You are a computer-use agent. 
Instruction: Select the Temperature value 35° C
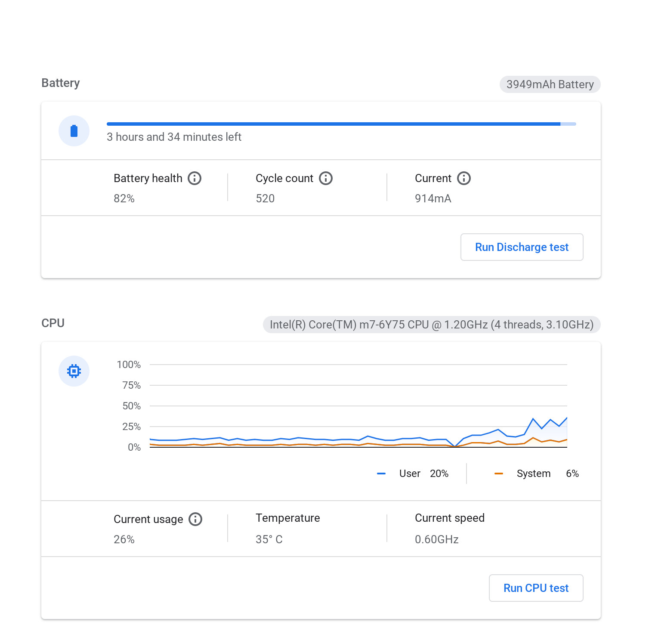[x=269, y=539]
